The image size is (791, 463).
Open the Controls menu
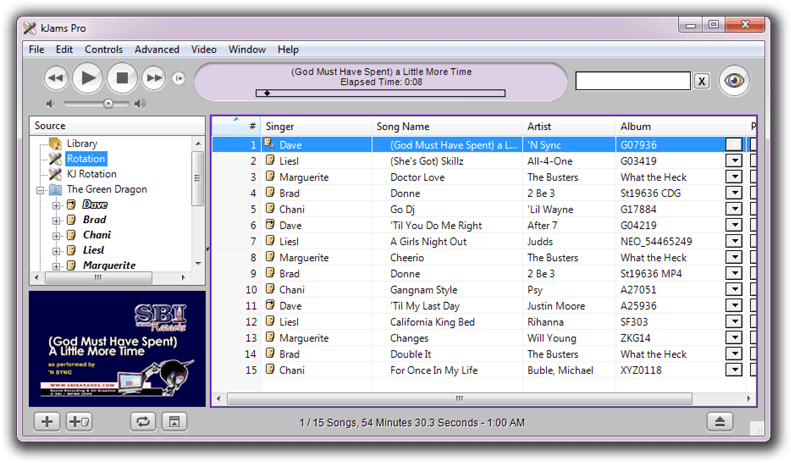(104, 49)
